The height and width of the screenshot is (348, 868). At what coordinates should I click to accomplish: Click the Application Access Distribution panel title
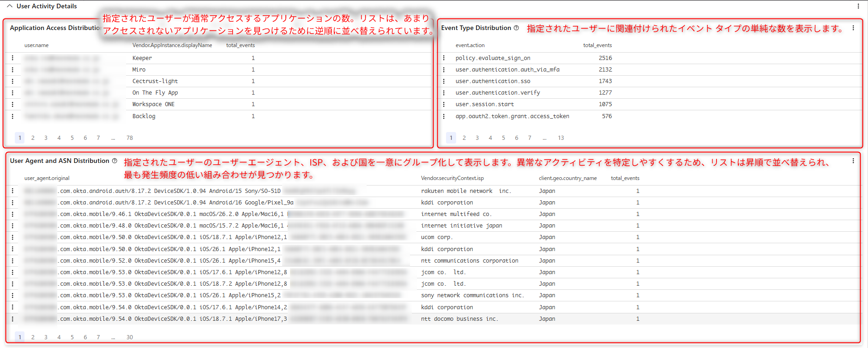(55, 28)
